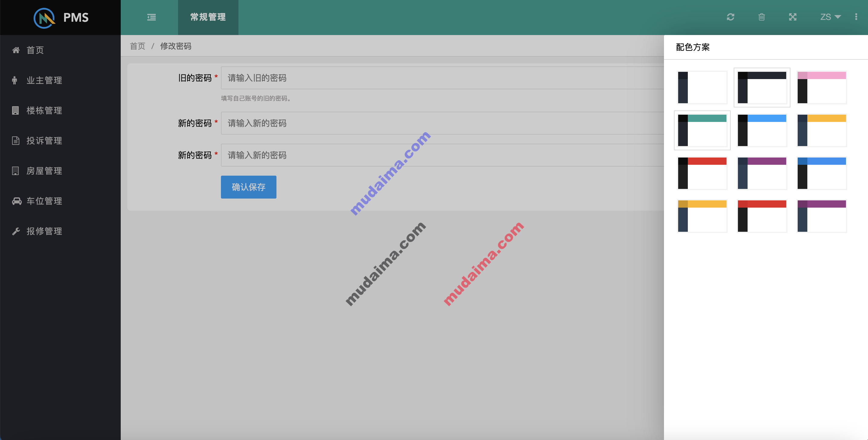Open 车位管理 in the sidebar
This screenshot has width=868, height=440.
tap(60, 201)
